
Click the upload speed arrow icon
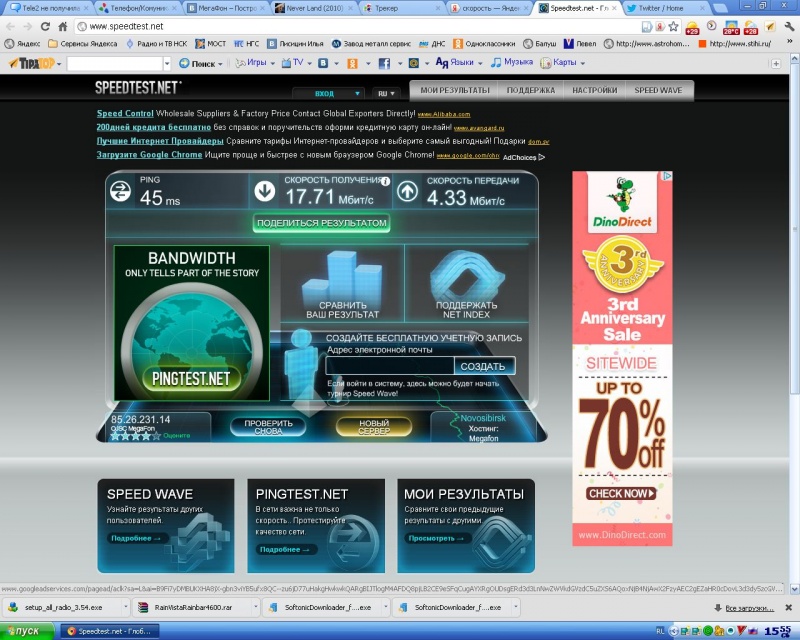tap(408, 191)
